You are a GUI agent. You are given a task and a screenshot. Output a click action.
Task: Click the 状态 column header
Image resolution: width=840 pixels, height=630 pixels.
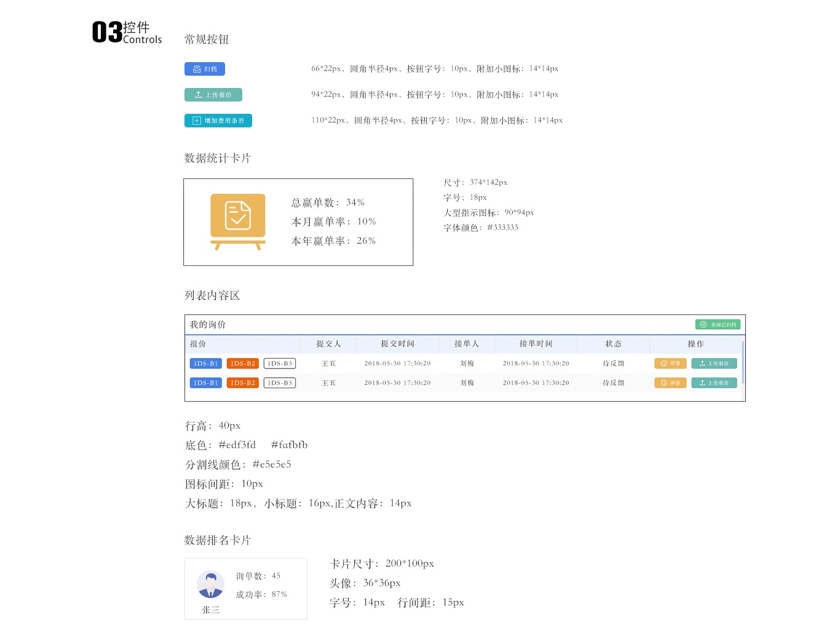coord(613,344)
